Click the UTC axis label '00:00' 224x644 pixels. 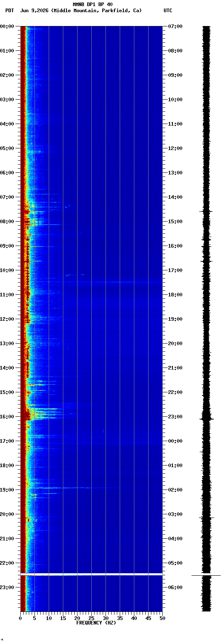[175, 441]
